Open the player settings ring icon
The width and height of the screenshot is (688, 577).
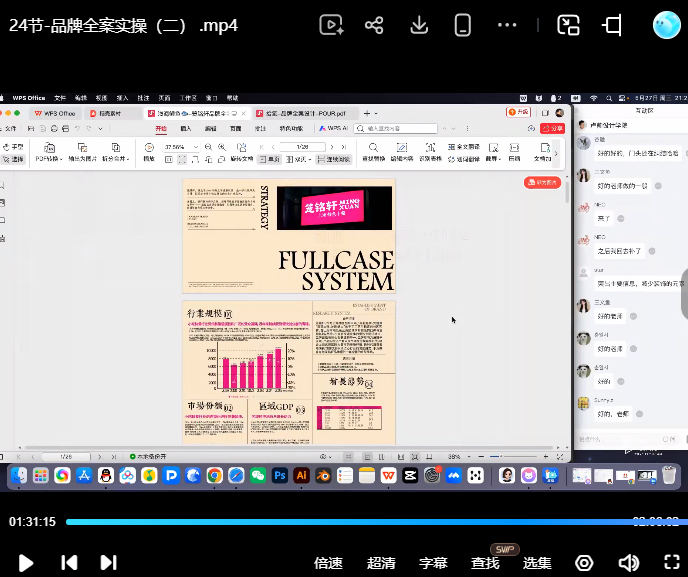pyautogui.click(x=584, y=563)
